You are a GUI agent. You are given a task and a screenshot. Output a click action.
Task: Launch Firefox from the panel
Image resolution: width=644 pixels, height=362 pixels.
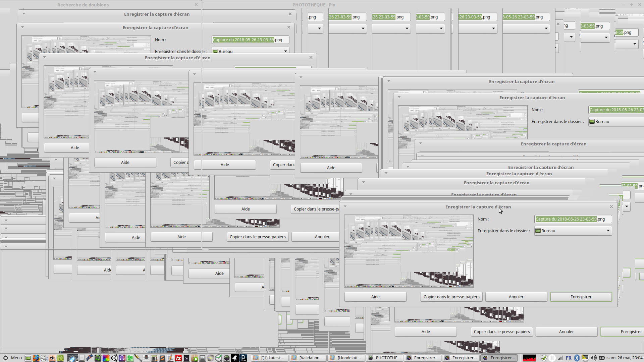[x=36, y=358]
